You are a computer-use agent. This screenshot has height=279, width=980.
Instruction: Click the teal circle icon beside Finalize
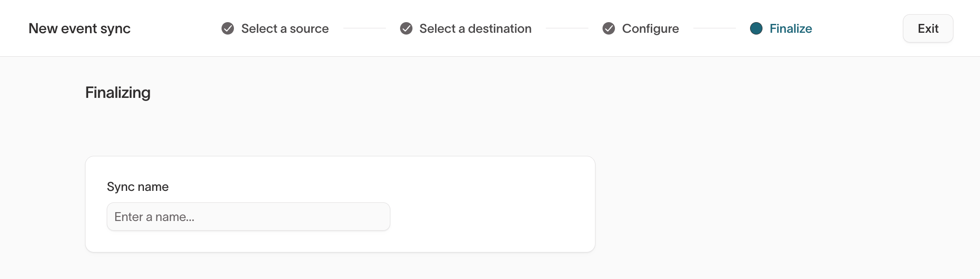tap(756, 28)
